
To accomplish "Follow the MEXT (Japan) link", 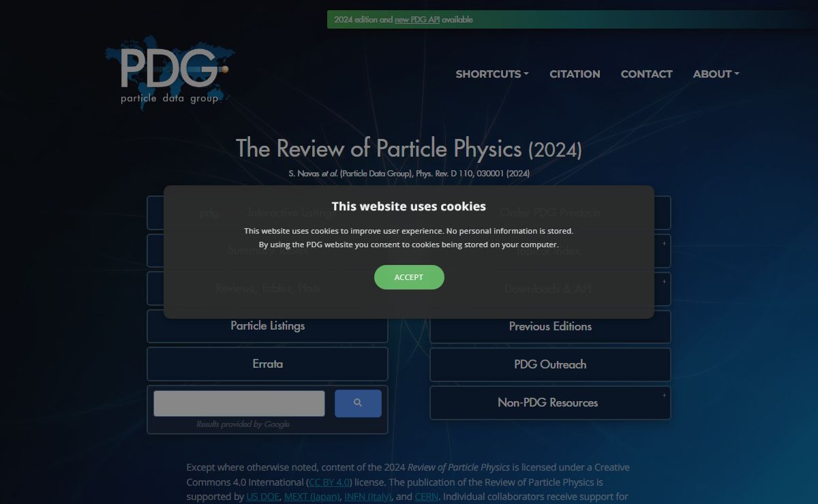I will [x=312, y=497].
